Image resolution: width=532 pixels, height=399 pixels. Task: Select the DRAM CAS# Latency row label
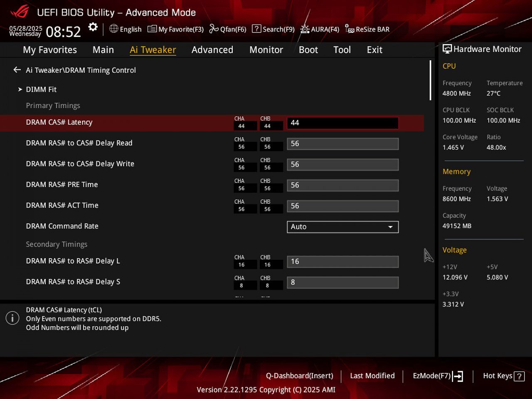(59, 122)
